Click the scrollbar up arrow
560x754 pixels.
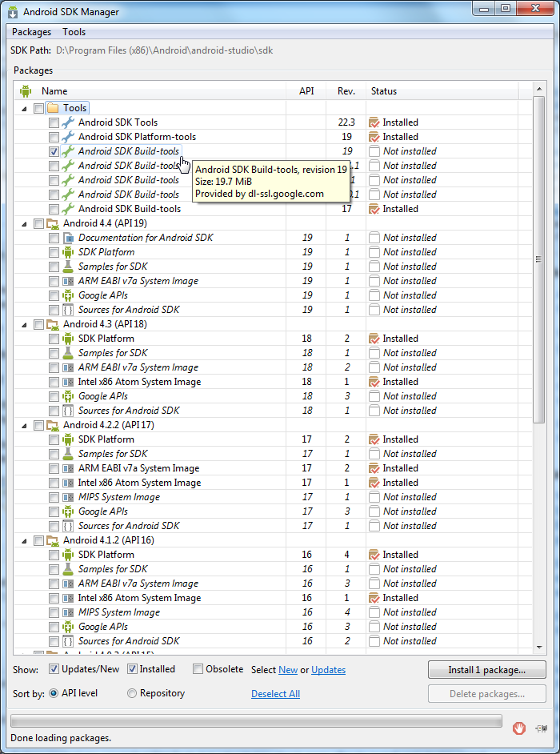[538, 89]
